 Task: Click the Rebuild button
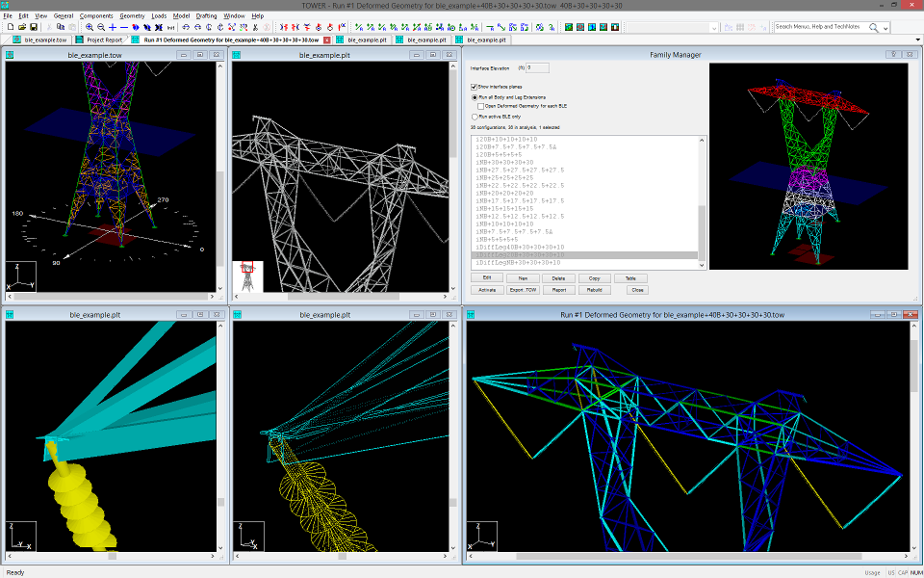594,290
